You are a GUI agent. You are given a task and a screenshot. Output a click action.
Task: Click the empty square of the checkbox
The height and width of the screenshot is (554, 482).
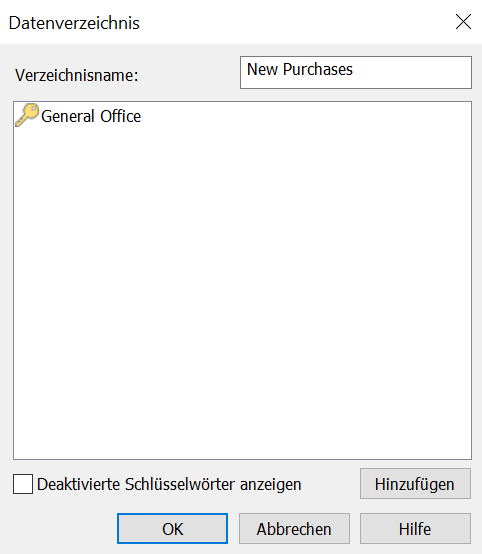(23, 484)
